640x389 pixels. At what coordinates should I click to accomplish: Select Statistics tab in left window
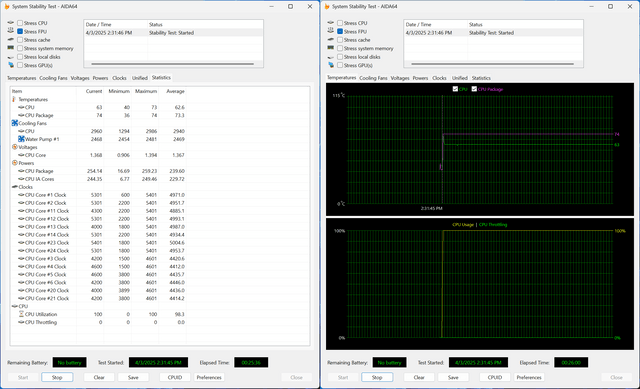[x=161, y=78]
